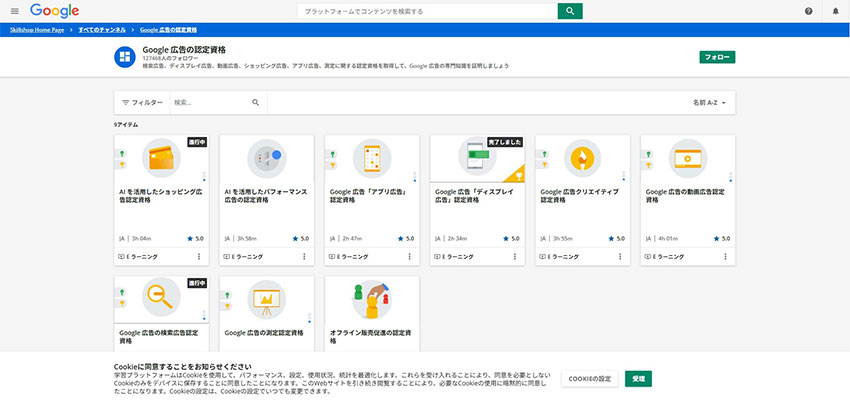
Task: Click the Google 広告の認定資格 channel icon
Action: click(x=125, y=57)
